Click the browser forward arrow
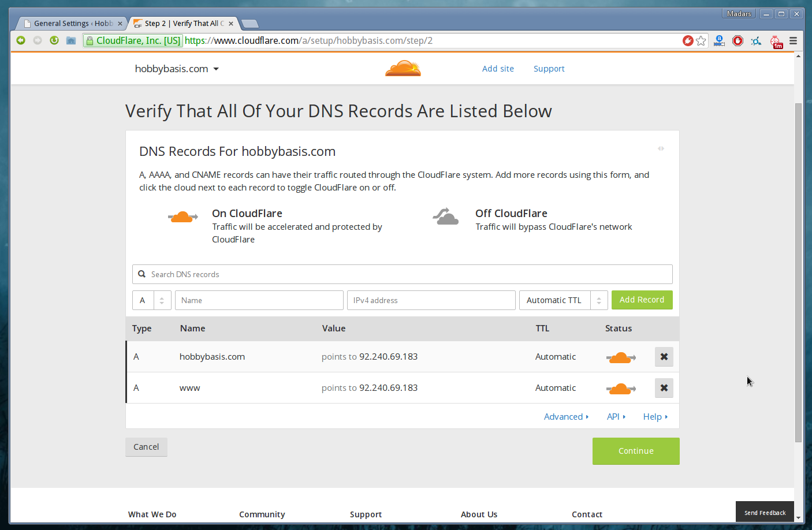The height and width of the screenshot is (530, 812). click(38, 40)
